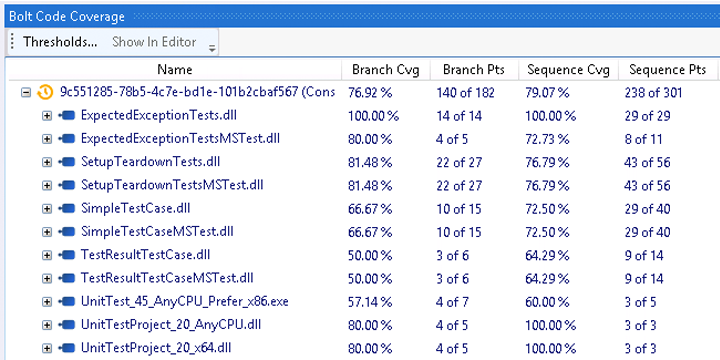Expand ExpectedExceptionTestsMSTest.dll node
The height and width of the screenshot is (360, 720).
pyautogui.click(x=47, y=139)
